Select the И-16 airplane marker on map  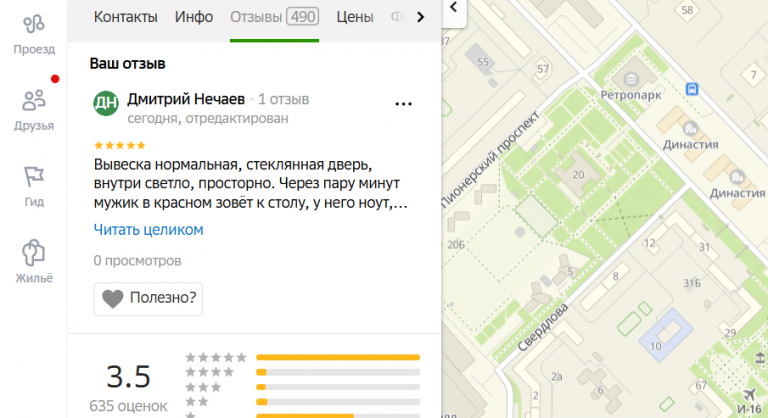(x=749, y=394)
